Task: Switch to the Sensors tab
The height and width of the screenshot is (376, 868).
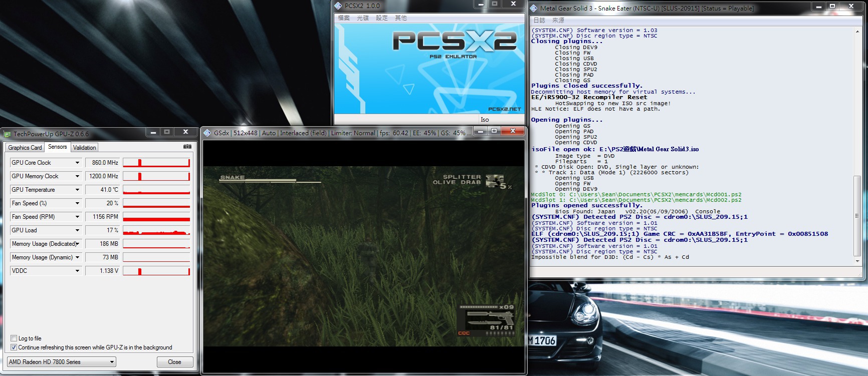Action: point(58,147)
